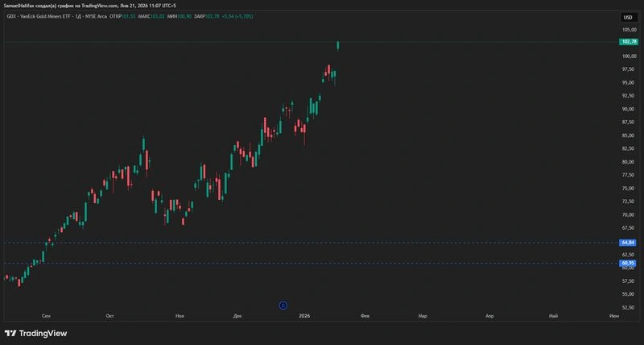644x345 pixels.
Task: Click the "Окт" month label
Action: 110,316
